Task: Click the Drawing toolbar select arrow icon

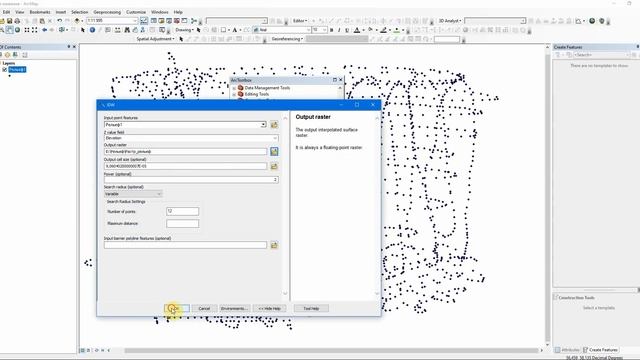Action: tap(198, 30)
